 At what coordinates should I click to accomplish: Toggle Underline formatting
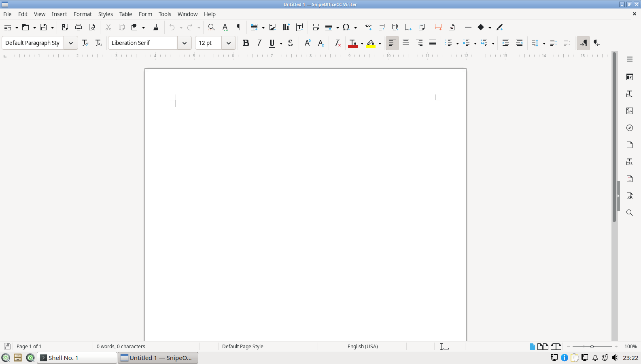click(x=272, y=43)
